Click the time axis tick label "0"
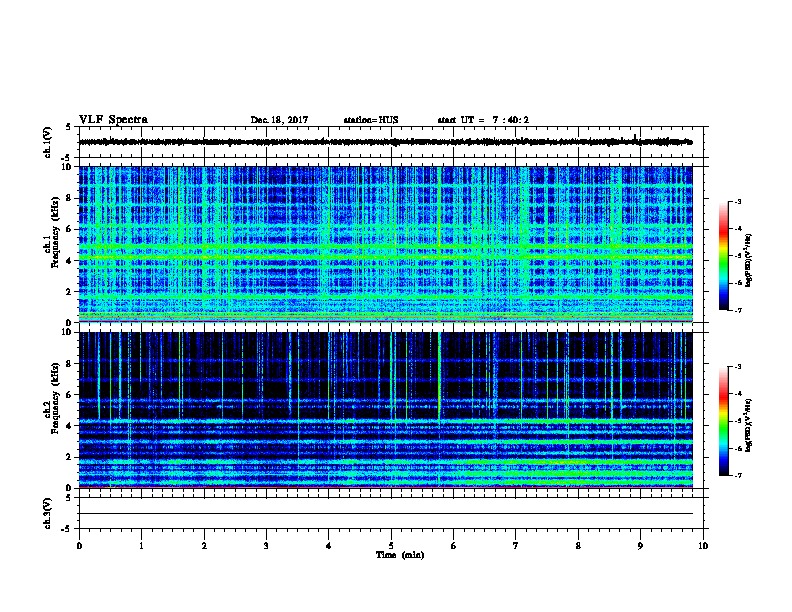 point(79,546)
